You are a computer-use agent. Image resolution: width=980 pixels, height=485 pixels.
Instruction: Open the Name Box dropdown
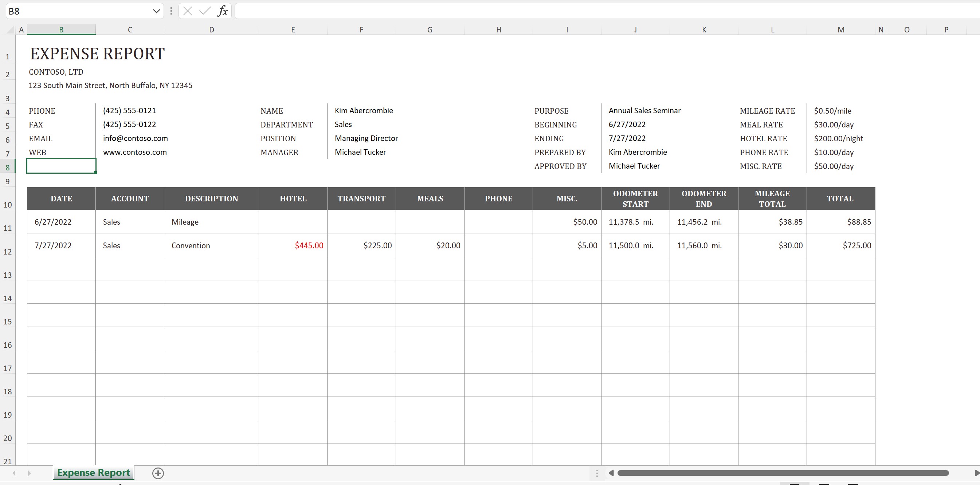[156, 11]
